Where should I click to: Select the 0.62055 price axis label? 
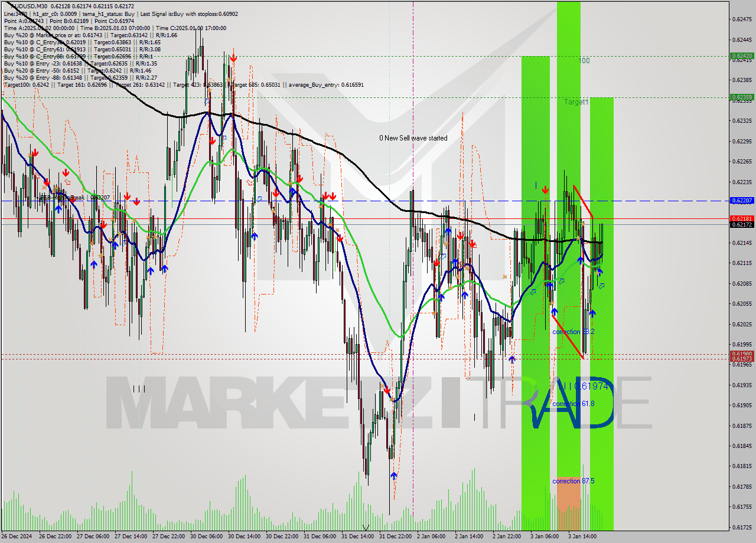(742, 303)
